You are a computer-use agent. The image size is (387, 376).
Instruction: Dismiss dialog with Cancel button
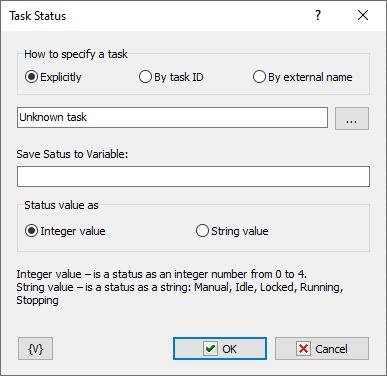pos(322,349)
